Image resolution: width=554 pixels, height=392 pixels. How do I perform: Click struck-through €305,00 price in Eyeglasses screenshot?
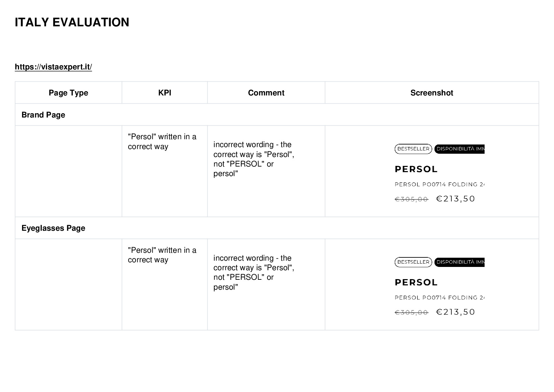click(412, 312)
